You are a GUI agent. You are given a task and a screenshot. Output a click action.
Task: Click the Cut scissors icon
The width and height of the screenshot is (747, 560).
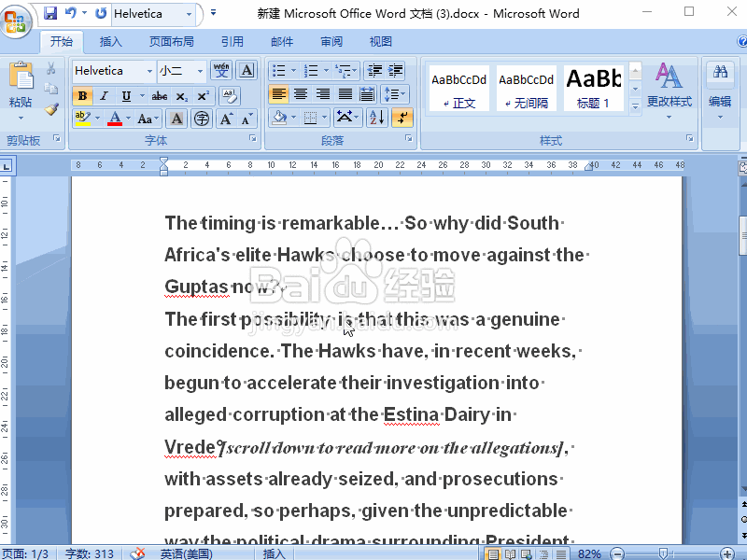coord(51,68)
